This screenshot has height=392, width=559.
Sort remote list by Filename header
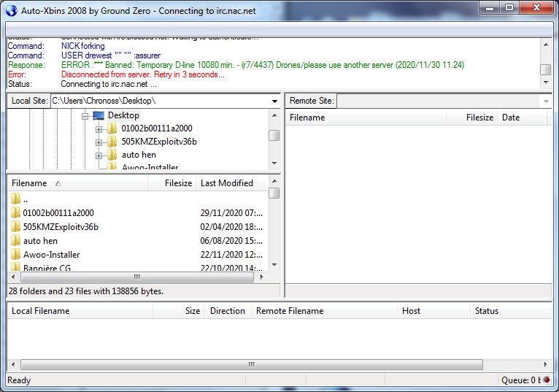click(x=366, y=118)
